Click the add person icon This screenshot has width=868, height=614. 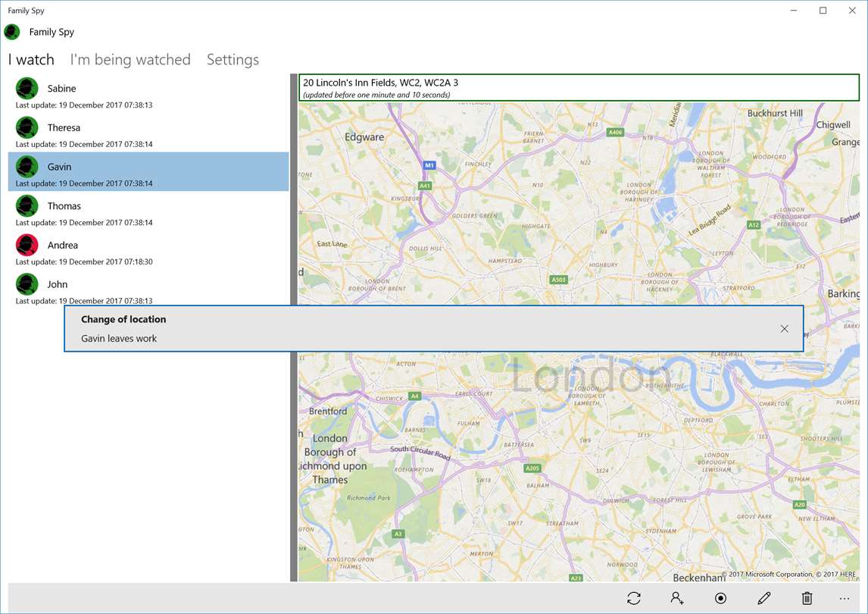tap(677, 598)
